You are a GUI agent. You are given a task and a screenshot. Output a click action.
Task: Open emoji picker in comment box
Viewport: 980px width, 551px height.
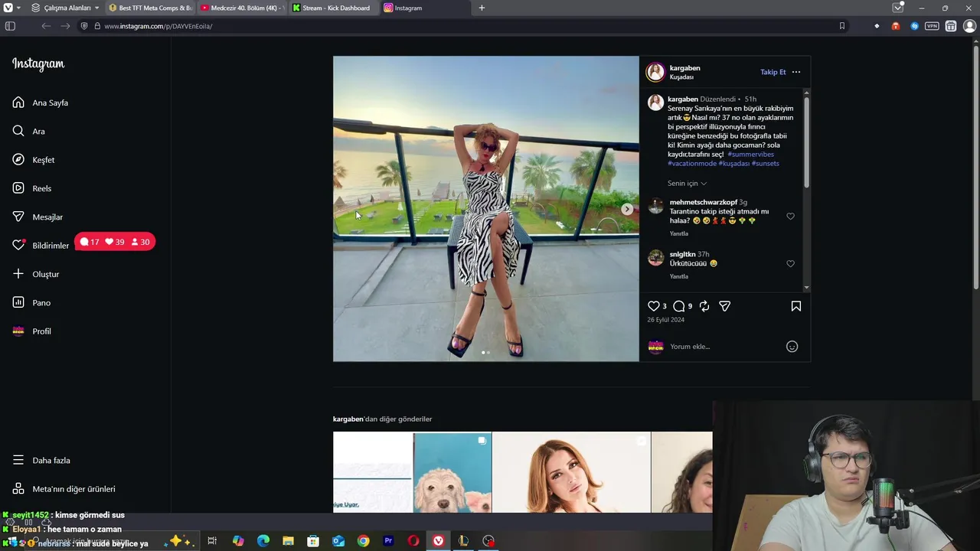(792, 347)
